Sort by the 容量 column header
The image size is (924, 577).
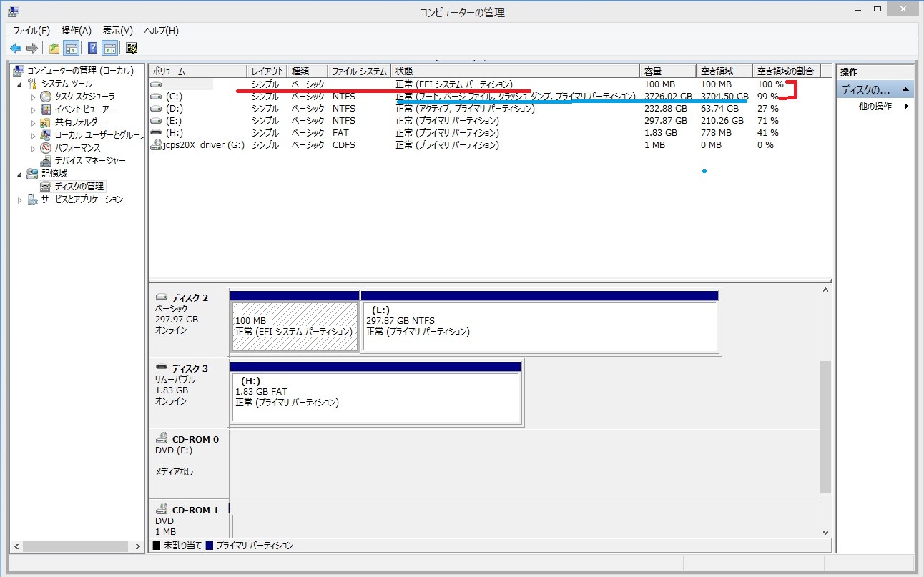pos(668,71)
